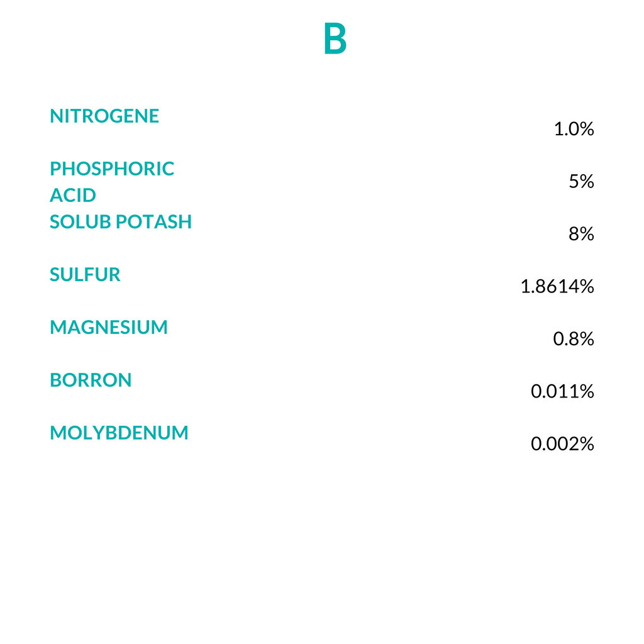Image resolution: width=644 pixels, height=644 pixels.
Task: Click the 0.8% magnesium value
Action: 574,339
